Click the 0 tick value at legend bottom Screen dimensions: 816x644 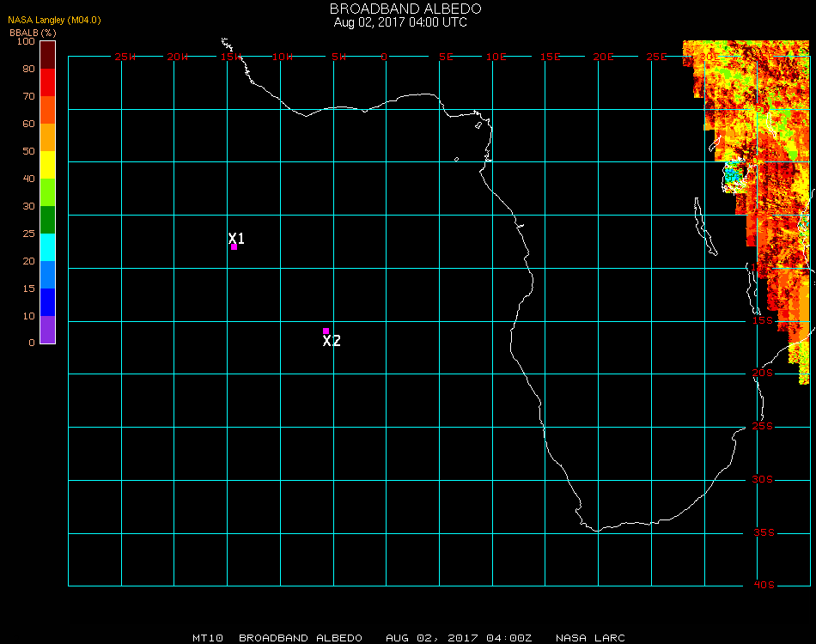(x=32, y=343)
